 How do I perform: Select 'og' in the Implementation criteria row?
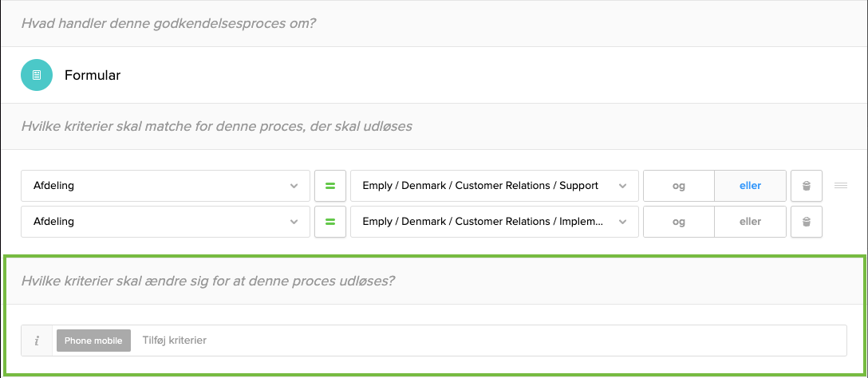[x=678, y=222]
